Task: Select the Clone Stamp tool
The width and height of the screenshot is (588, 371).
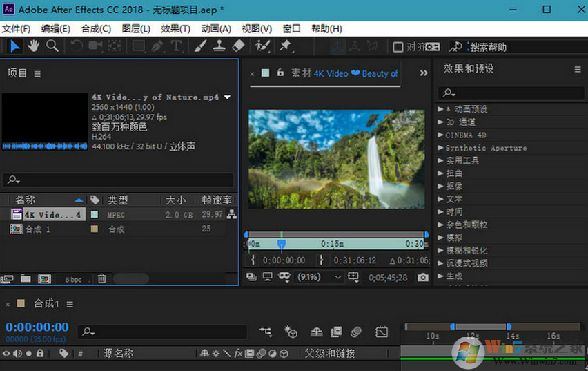Action: 219,46
